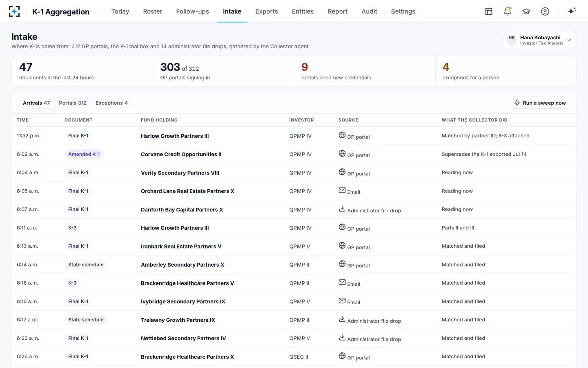Show the Exceptions 4 sub-tab

(x=111, y=103)
